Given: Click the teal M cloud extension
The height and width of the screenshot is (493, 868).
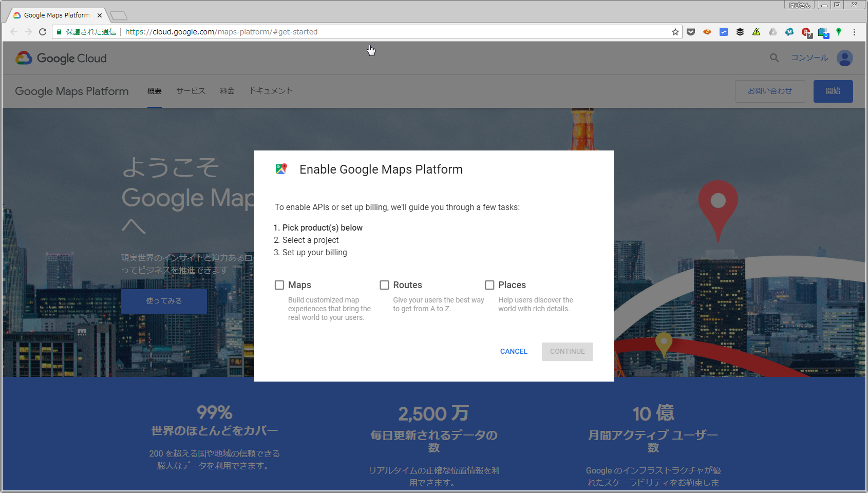Looking at the screenshot, I should coord(789,32).
